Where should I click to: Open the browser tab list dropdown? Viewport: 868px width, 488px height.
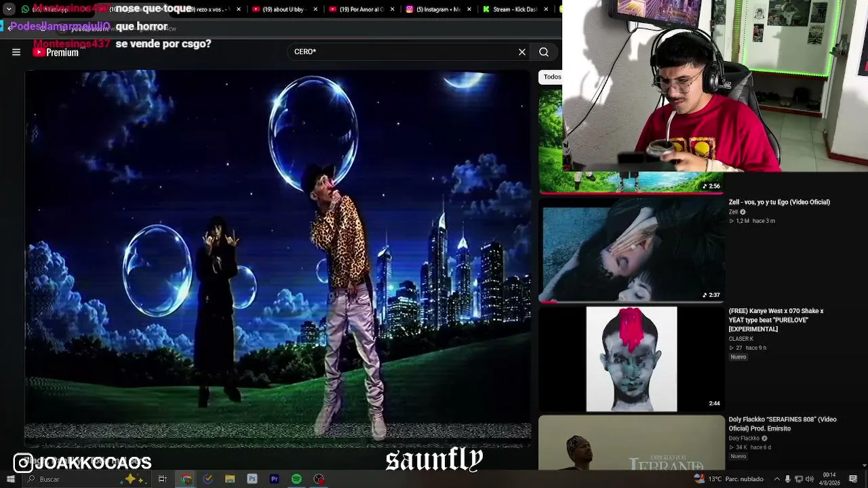9,9
